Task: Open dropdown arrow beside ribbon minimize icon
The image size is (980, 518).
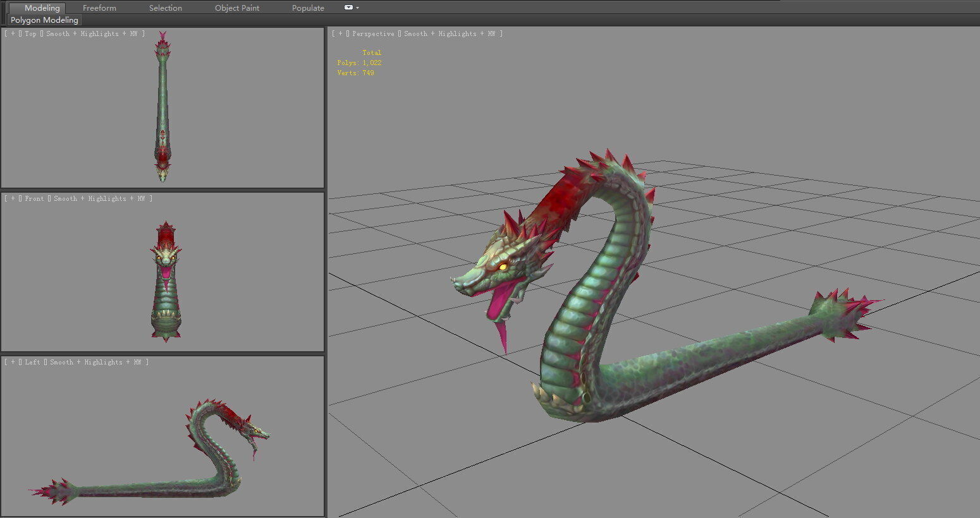Action: (x=358, y=8)
